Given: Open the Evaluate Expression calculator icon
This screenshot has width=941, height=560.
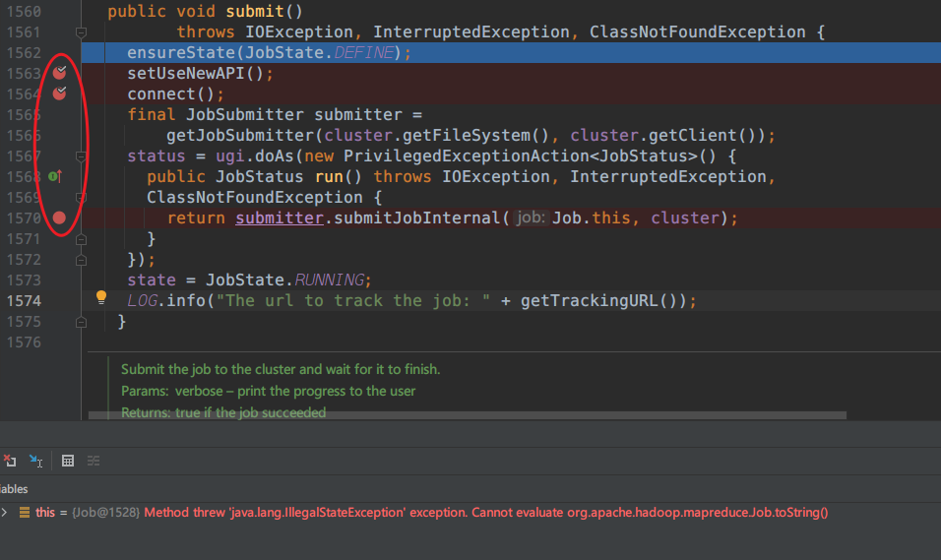Looking at the screenshot, I should point(68,461).
